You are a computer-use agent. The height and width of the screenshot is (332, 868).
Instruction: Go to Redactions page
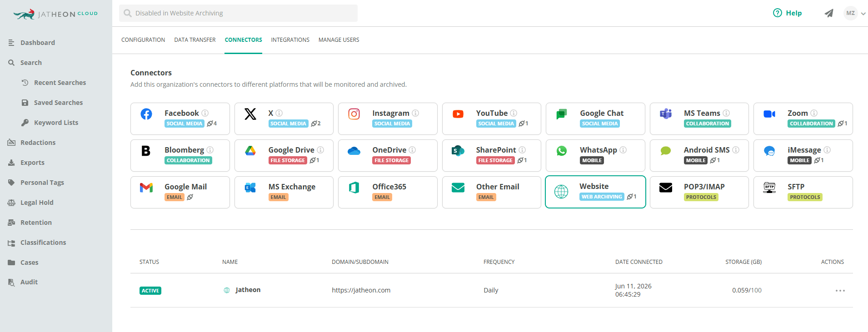point(38,143)
